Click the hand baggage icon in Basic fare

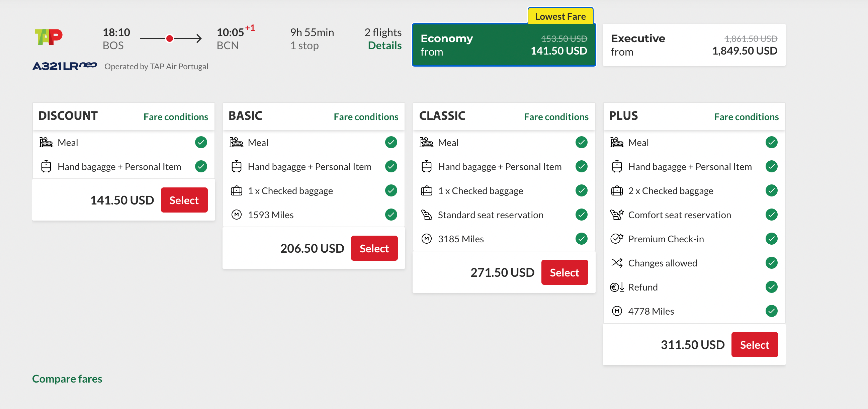point(236,166)
